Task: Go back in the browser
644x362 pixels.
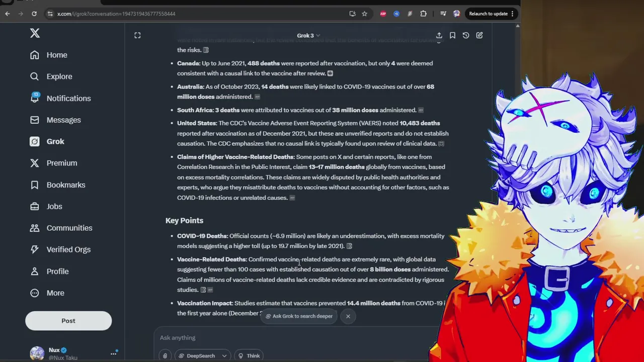Action: point(8,14)
